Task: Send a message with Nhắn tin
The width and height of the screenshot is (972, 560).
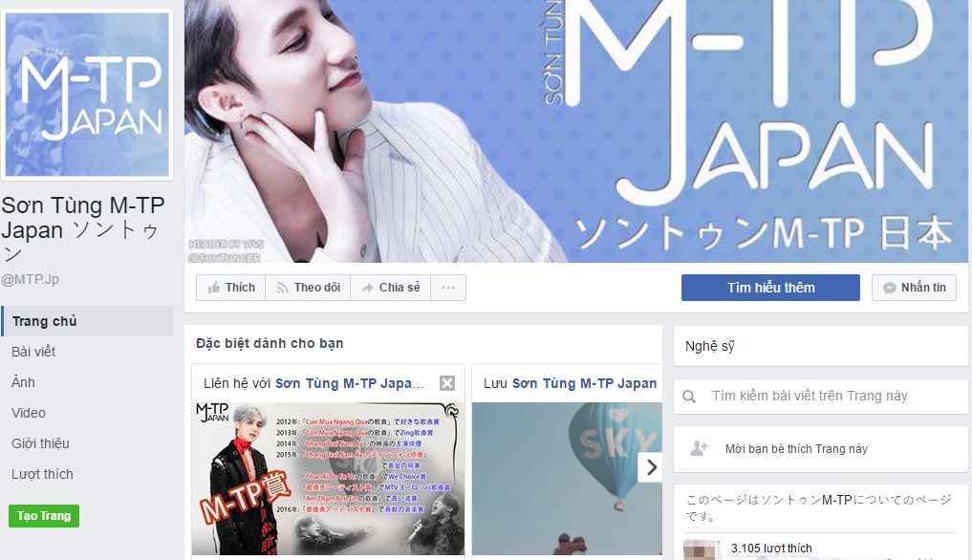Action: click(915, 288)
